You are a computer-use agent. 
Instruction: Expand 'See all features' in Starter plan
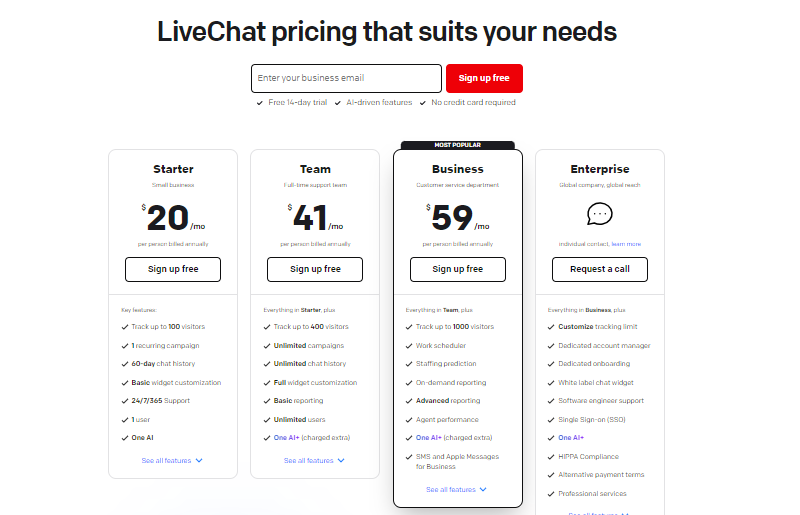coord(172,461)
